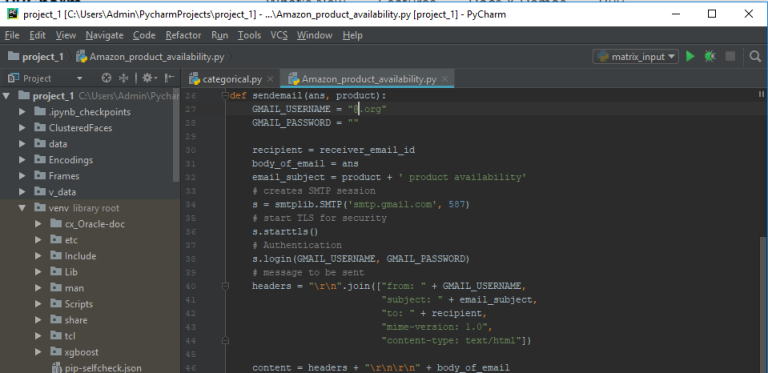Open the Refactor menu
768x373 pixels.
(183, 35)
